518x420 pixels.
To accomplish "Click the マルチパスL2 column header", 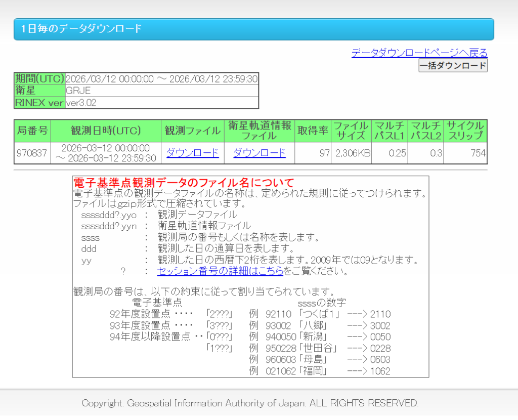I will click(x=426, y=131).
